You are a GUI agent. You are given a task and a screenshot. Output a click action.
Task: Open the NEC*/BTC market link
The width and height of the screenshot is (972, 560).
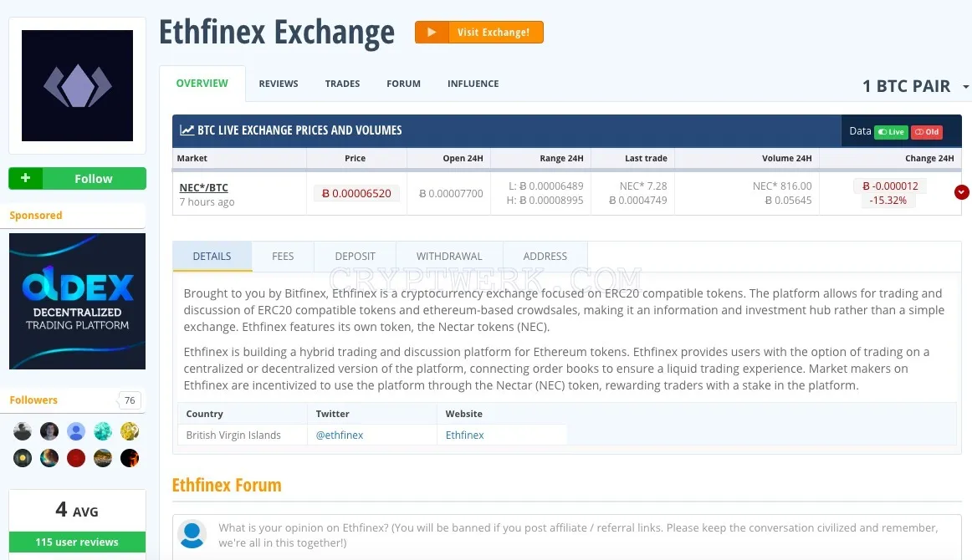pyautogui.click(x=203, y=188)
